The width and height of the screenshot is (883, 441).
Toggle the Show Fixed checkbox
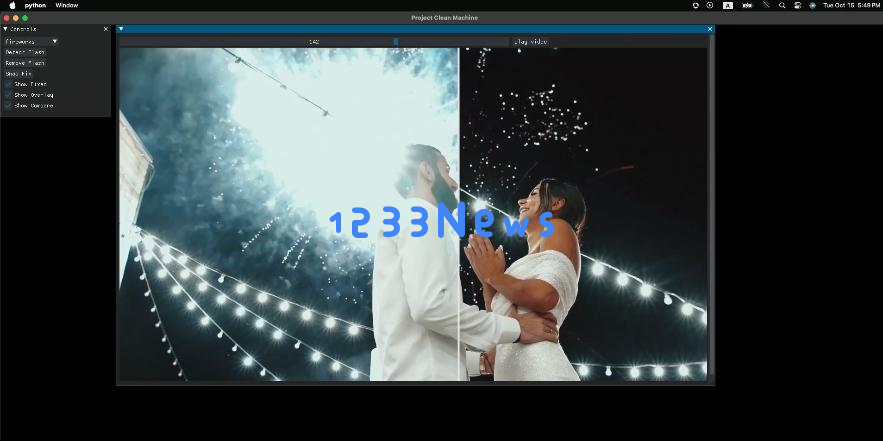8,84
